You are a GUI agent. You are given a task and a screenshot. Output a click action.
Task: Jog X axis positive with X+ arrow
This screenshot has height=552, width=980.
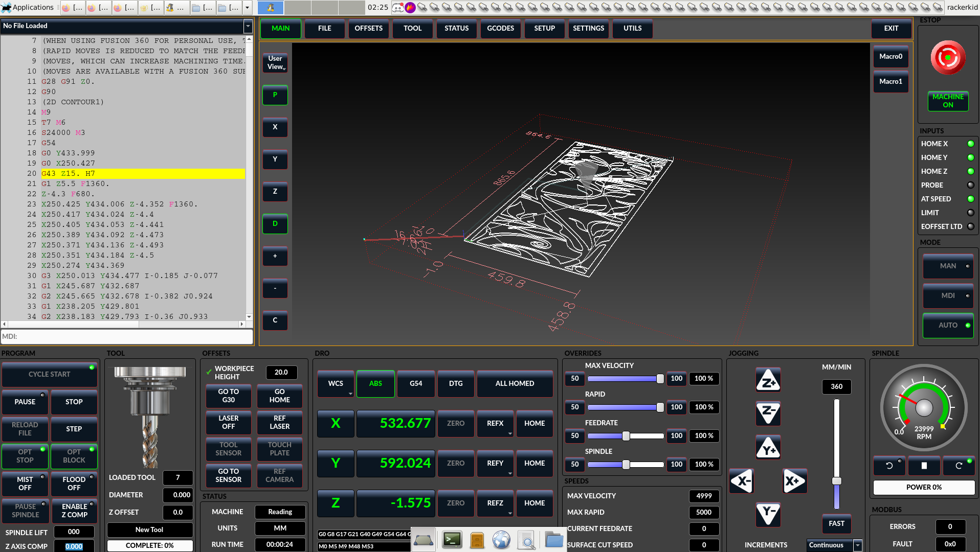(795, 481)
